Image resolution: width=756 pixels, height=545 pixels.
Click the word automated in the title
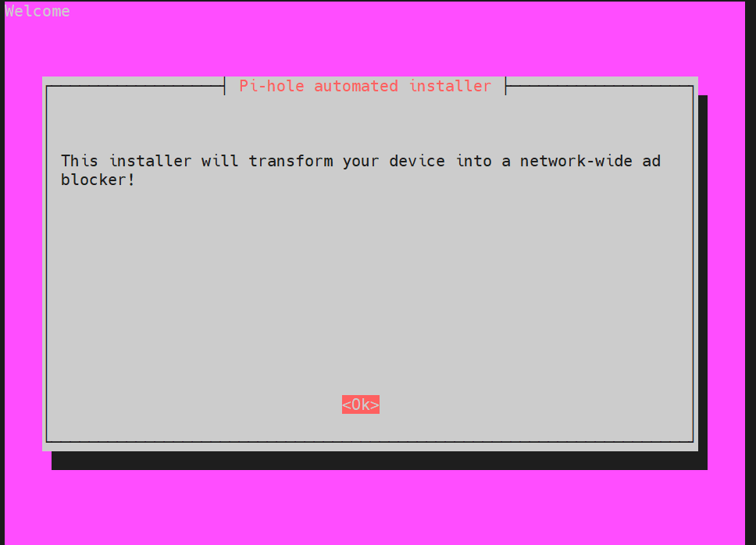(356, 86)
